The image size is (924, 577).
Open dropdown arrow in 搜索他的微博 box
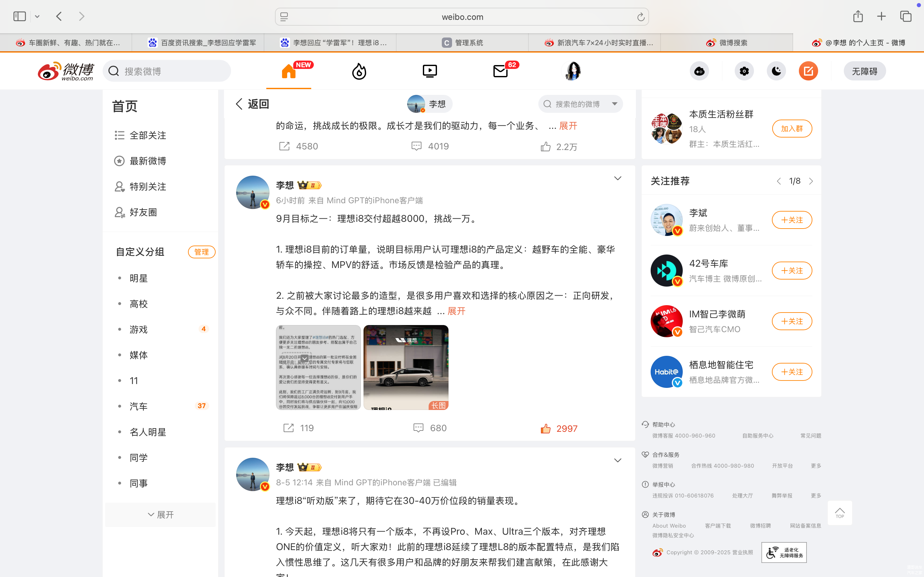[614, 104]
